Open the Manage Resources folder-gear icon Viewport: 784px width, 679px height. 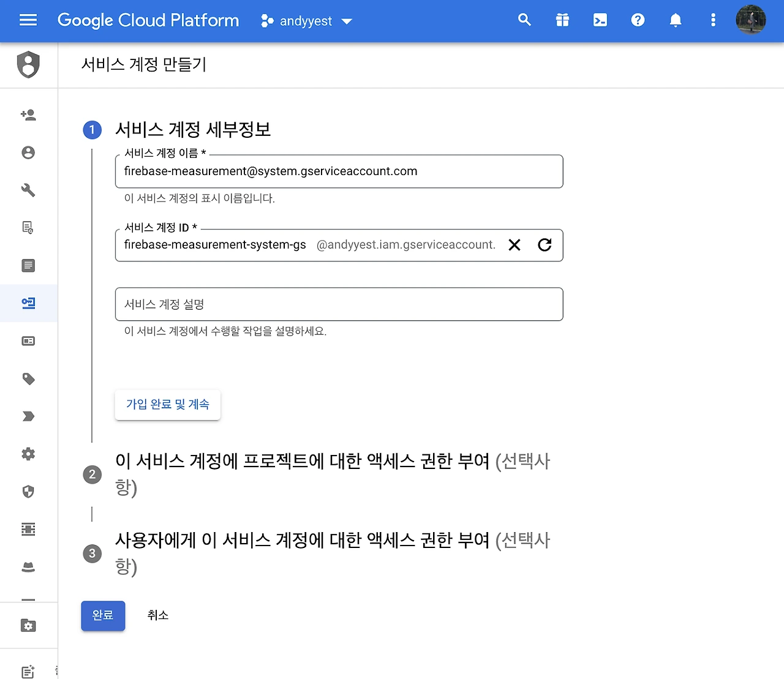(28, 625)
